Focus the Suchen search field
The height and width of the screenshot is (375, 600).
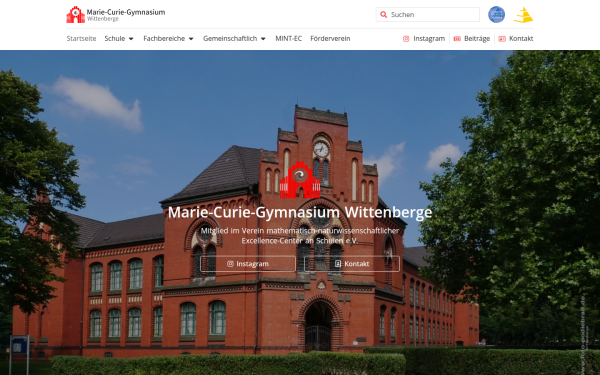pos(428,15)
